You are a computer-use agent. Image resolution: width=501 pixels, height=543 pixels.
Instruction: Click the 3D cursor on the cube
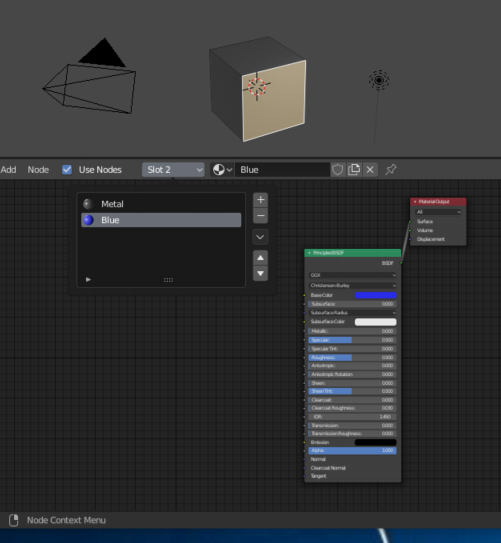coord(257,87)
